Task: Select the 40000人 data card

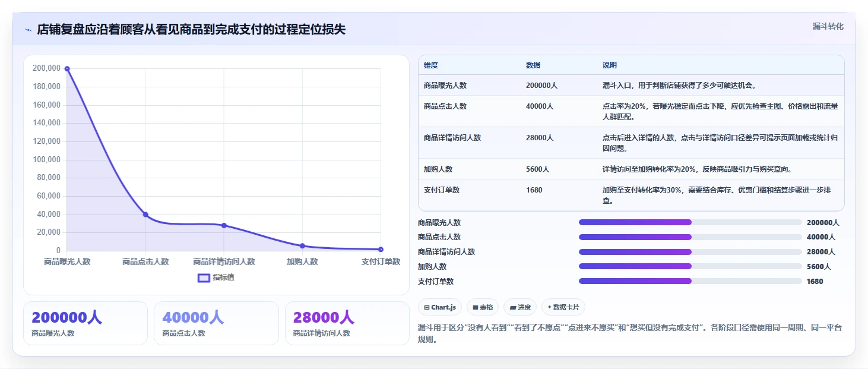Action: (216, 323)
